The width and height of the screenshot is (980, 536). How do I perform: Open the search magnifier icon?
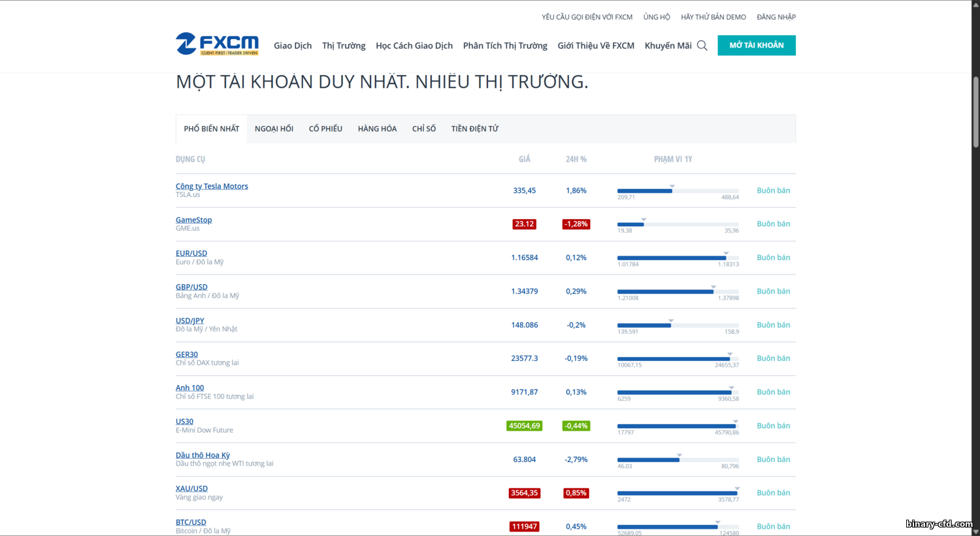pos(702,45)
